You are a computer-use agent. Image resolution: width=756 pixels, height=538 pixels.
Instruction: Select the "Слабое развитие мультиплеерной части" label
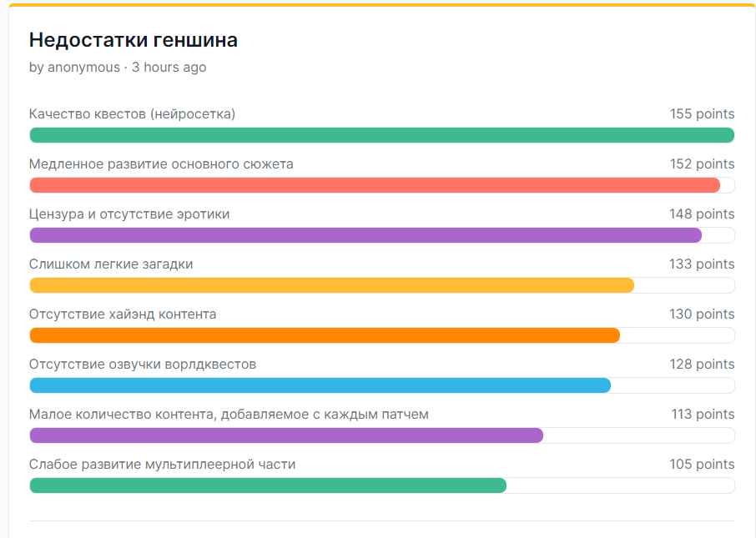[x=162, y=465]
